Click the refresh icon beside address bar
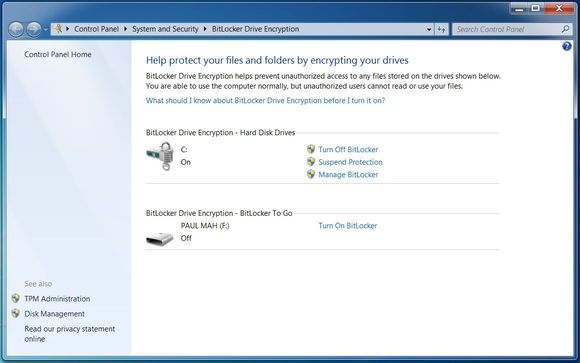This screenshot has width=580, height=363. tap(441, 29)
